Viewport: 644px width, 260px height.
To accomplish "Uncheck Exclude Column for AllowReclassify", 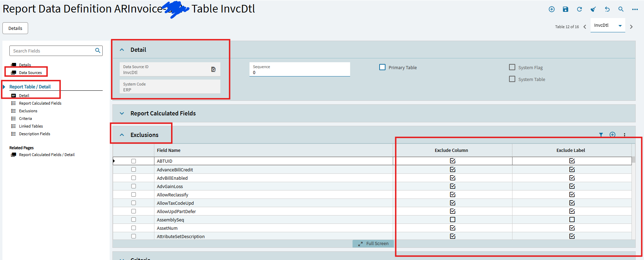I will tap(452, 195).
